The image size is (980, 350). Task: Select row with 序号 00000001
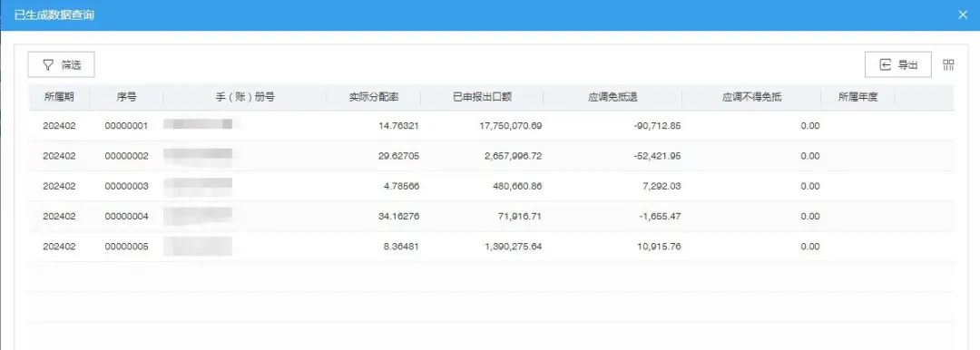point(491,126)
